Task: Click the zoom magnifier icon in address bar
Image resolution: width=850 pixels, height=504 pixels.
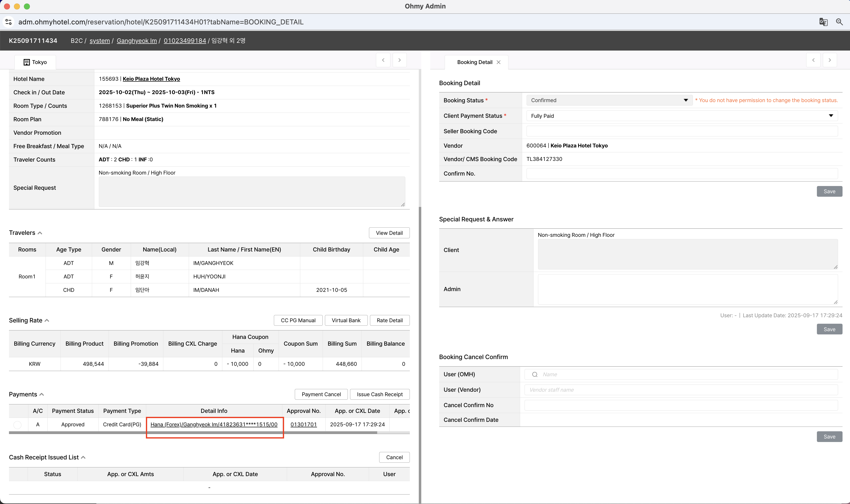Action: (x=839, y=22)
